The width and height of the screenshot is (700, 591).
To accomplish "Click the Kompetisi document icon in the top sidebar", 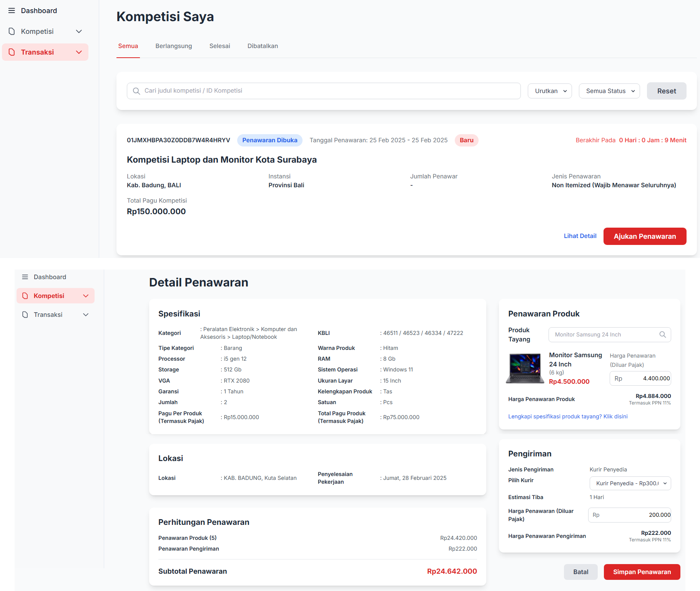I will (12, 32).
